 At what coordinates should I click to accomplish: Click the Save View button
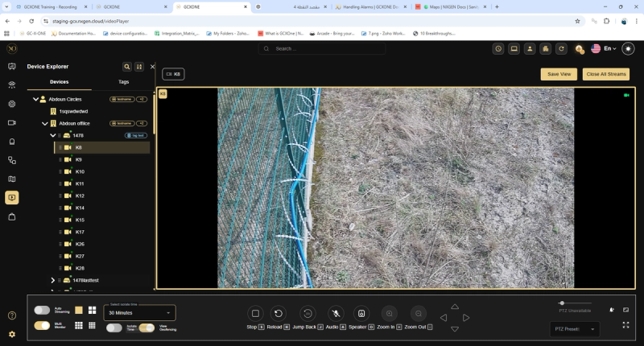click(559, 74)
